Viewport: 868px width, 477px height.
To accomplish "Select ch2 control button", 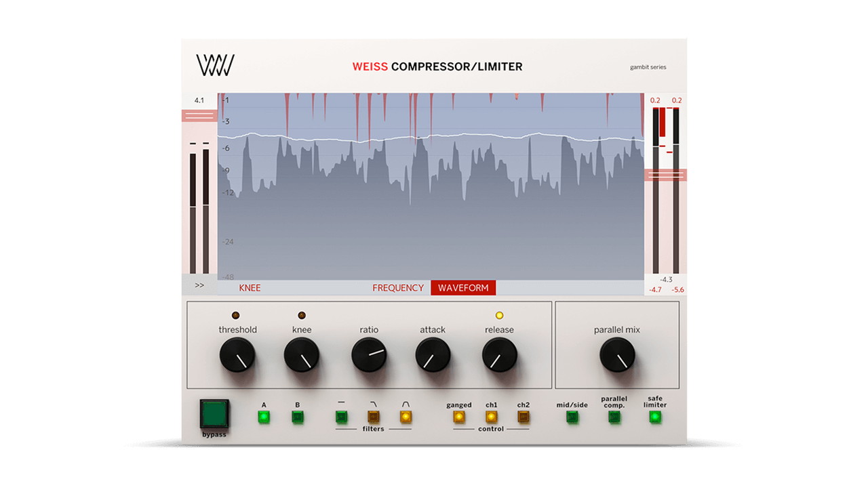I will (523, 417).
